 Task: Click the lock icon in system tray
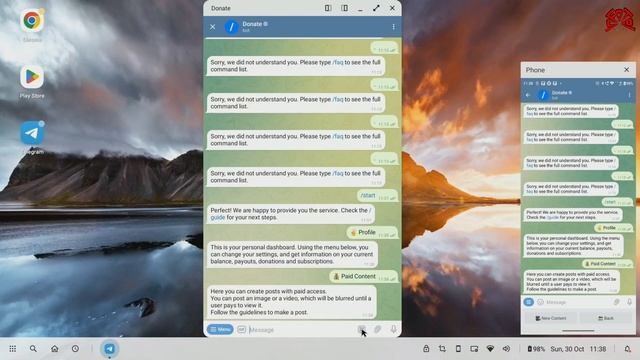click(426, 349)
